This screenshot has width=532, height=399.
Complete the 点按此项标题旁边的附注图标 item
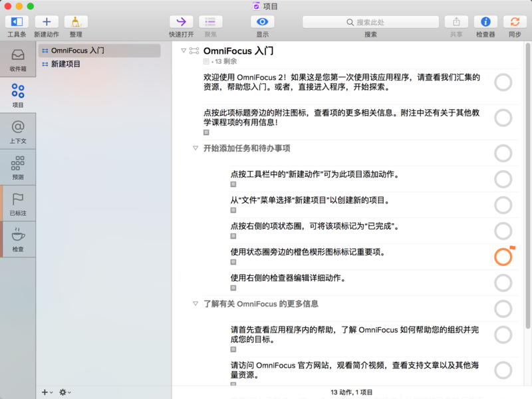pos(503,118)
